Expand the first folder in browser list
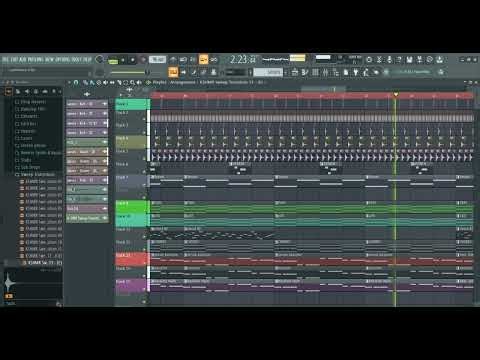 pos(31,102)
